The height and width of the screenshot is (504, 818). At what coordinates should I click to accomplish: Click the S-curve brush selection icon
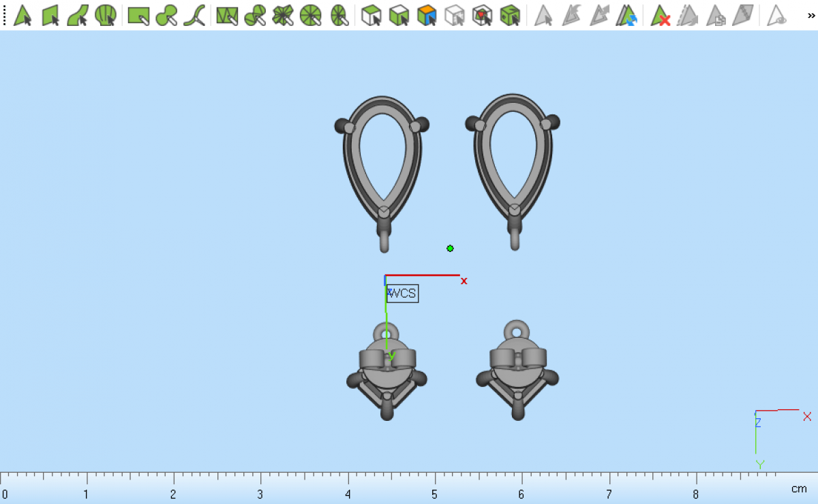[x=194, y=15]
